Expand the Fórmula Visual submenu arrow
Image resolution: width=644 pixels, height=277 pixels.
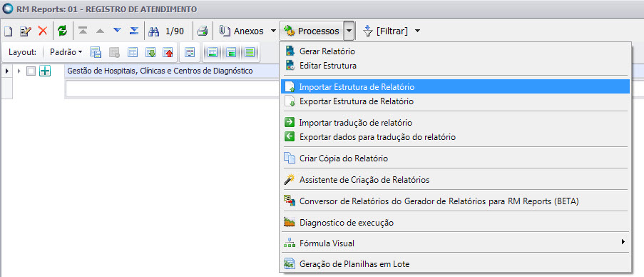(x=623, y=242)
